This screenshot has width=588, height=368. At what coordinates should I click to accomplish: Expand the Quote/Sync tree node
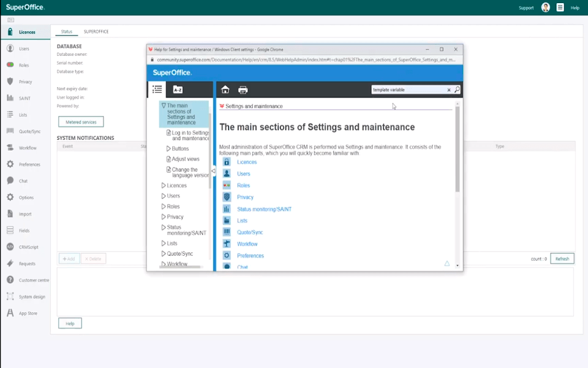(164, 254)
